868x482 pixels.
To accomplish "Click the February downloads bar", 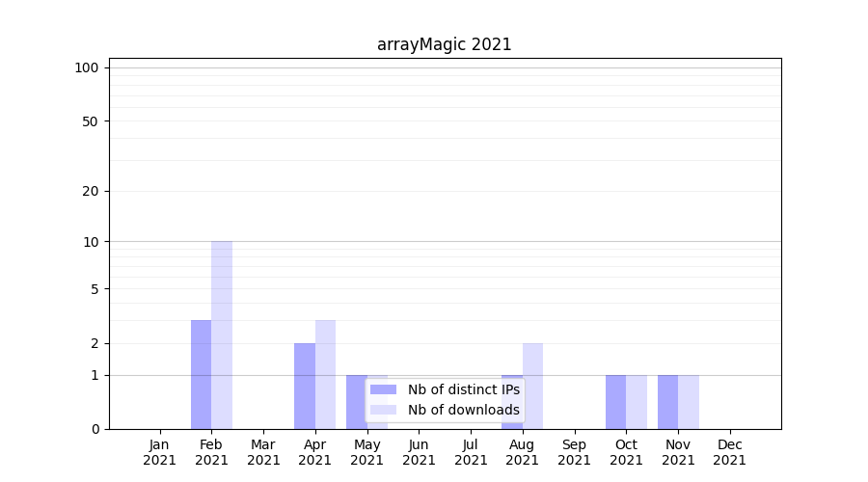I will 222,335.
